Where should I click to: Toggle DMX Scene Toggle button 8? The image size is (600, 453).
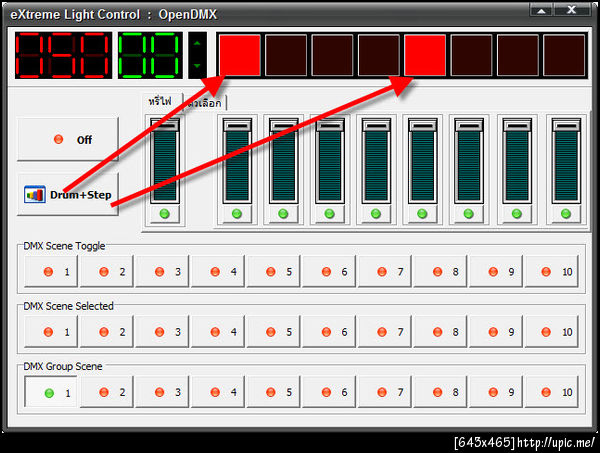pos(440,272)
